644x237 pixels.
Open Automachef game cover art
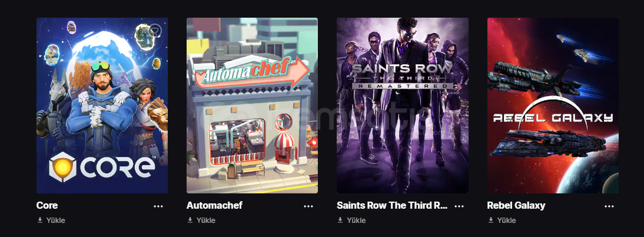tap(252, 106)
